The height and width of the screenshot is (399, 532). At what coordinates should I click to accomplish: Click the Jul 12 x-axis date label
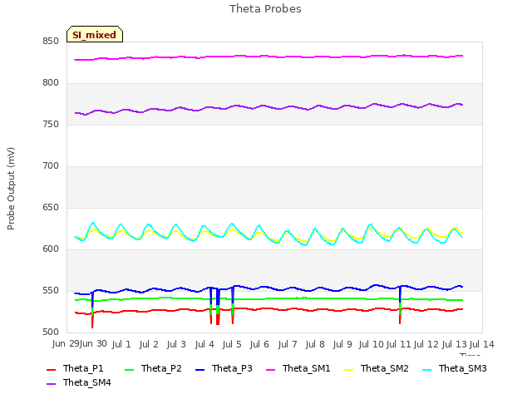coord(426,344)
